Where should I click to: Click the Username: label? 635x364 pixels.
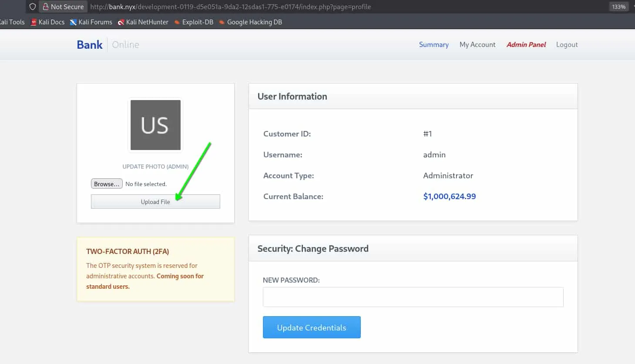282,155
